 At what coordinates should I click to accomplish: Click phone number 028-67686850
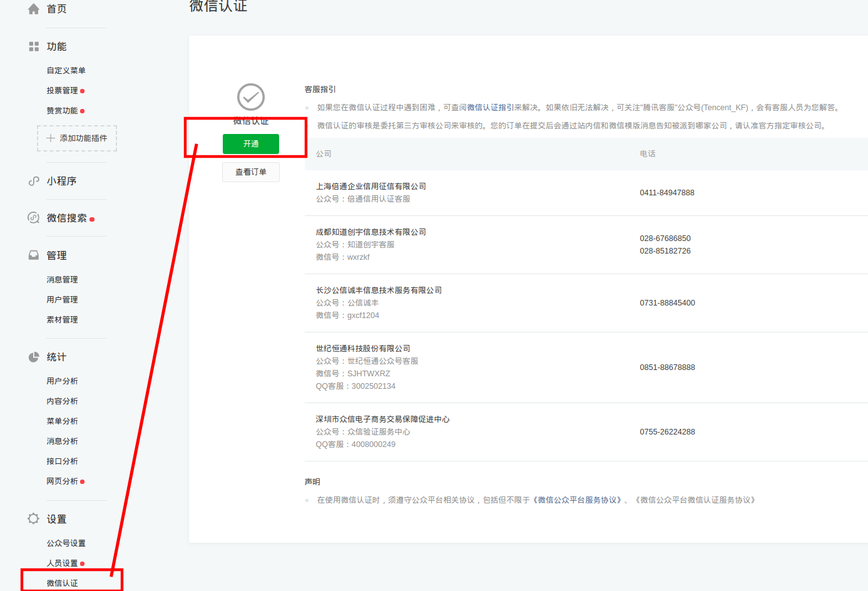(x=665, y=239)
